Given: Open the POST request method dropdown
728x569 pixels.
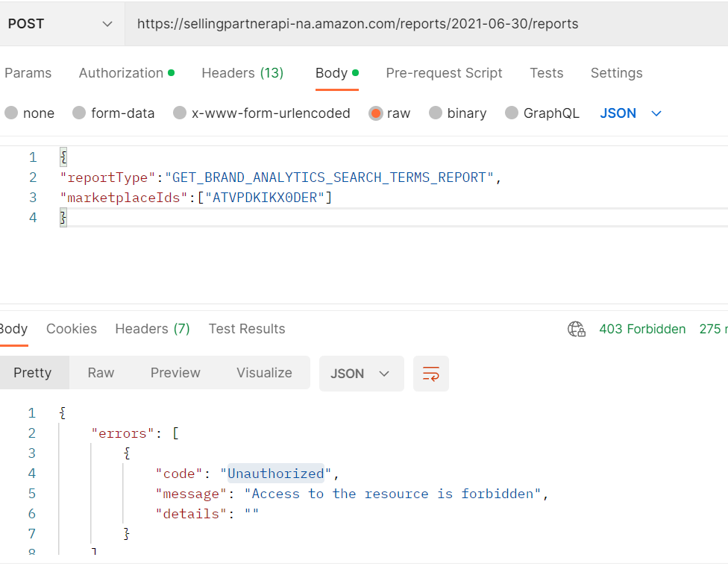Looking at the screenshot, I should pos(62,23).
